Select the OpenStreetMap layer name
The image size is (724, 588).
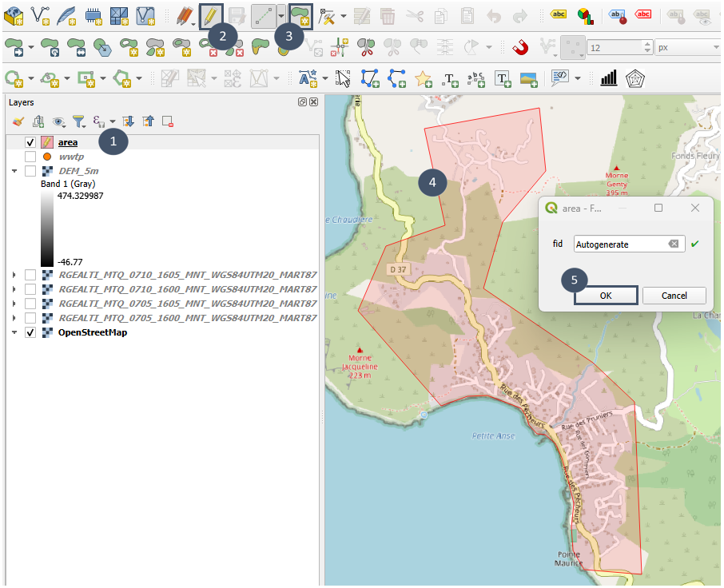tap(93, 332)
